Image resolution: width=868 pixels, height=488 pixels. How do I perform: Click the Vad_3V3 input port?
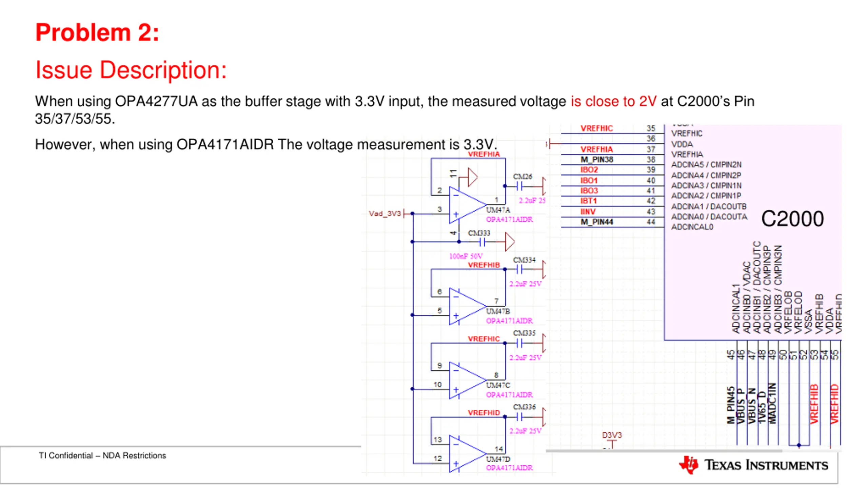pos(387,214)
